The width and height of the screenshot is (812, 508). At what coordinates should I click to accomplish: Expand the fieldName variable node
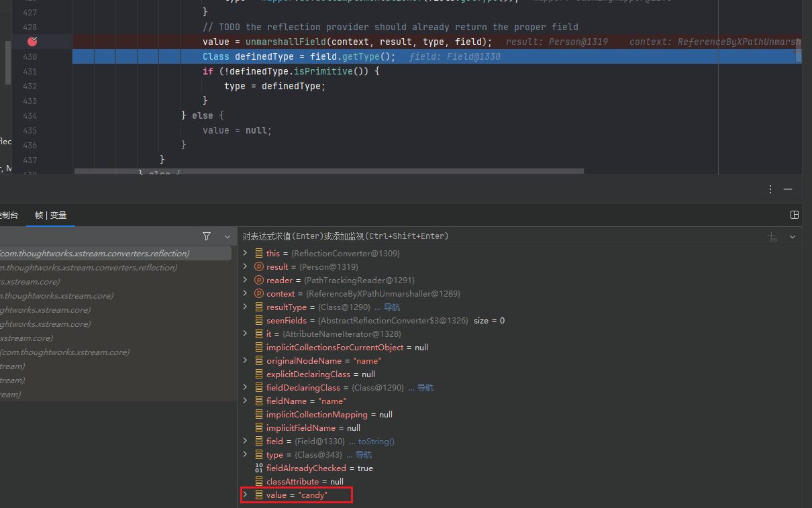pos(246,401)
